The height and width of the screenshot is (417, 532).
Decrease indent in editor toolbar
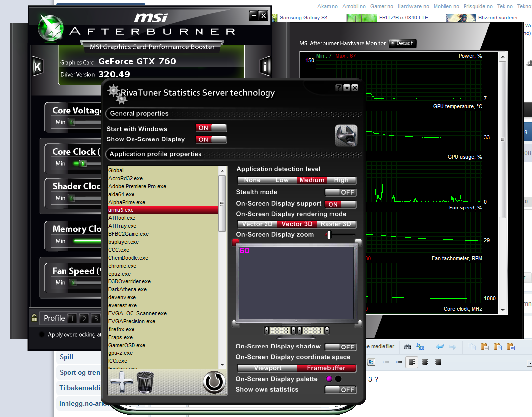tap(386, 362)
